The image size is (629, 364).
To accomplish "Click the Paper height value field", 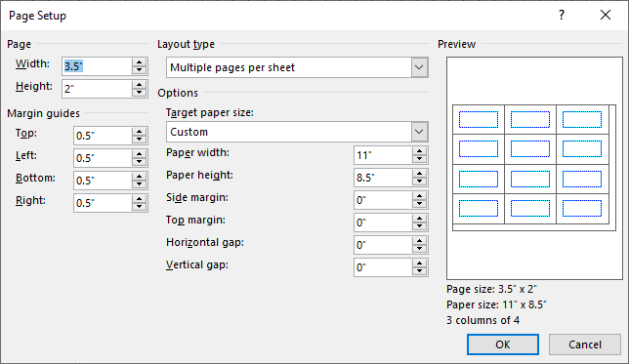I will 383,178.
